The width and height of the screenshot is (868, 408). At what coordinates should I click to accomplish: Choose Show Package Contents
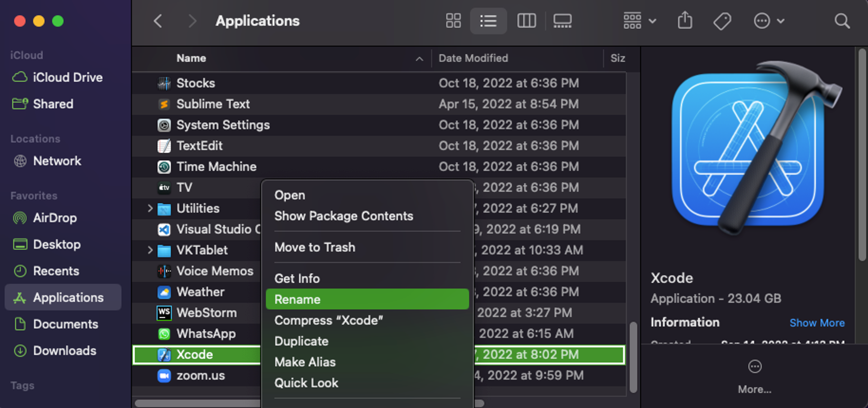367,216
